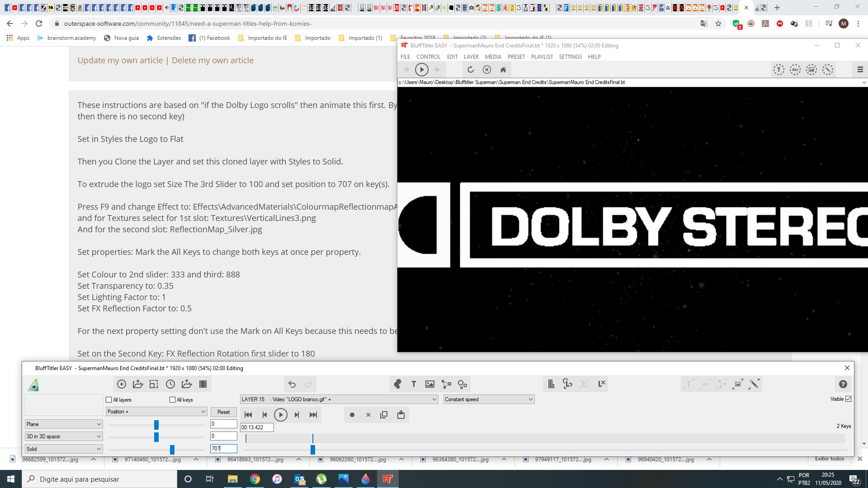Open the Plane style dropdown
Screen dimensions: 868x488
[64, 424]
